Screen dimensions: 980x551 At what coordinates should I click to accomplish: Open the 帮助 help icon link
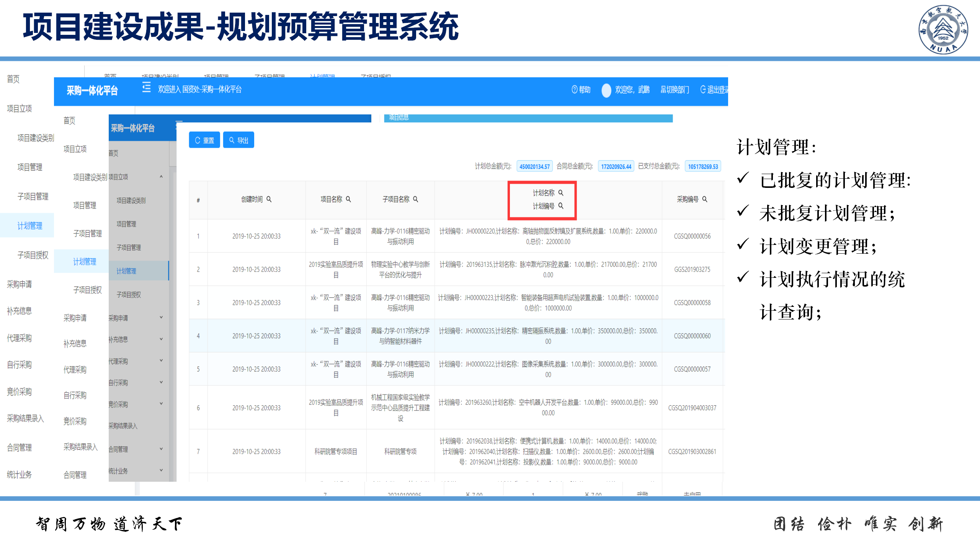[574, 90]
